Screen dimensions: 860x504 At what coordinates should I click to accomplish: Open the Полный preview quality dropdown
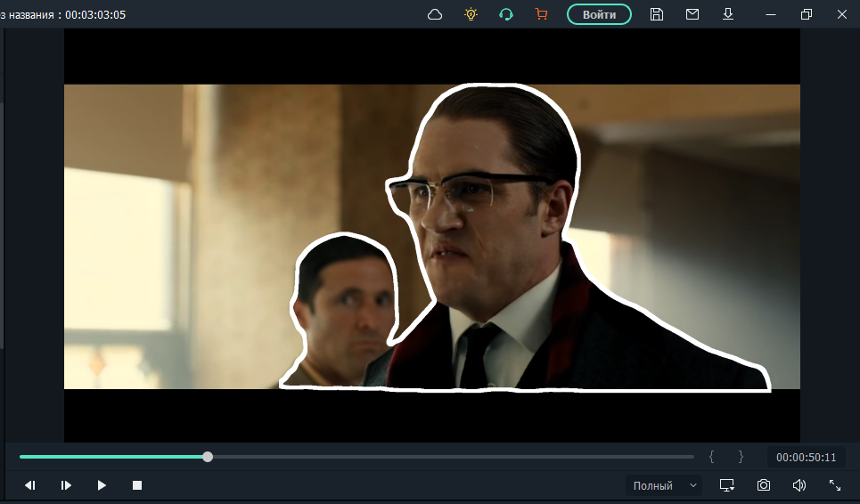point(664,486)
